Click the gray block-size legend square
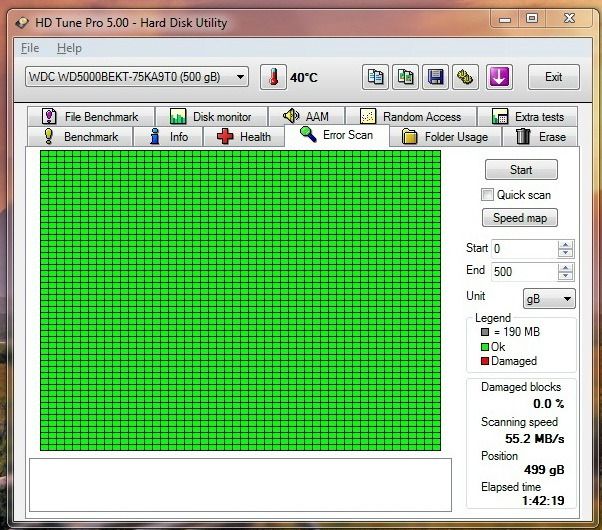Screen dimensions: 602x530 tap(485, 332)
